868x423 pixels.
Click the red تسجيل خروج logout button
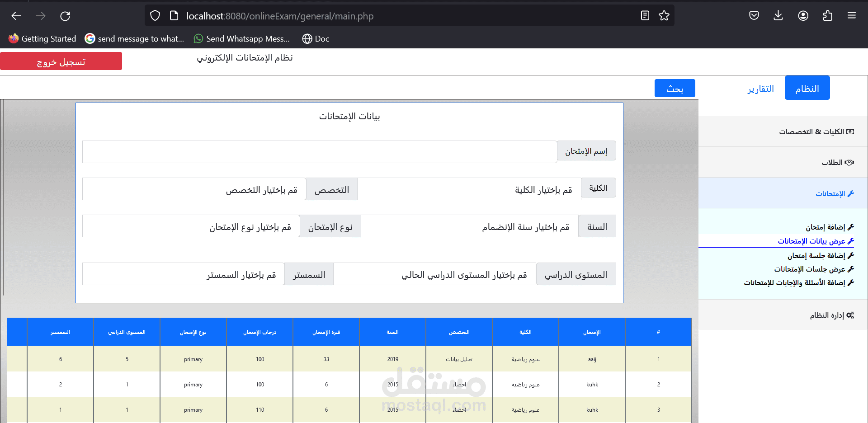coord(61,61)
